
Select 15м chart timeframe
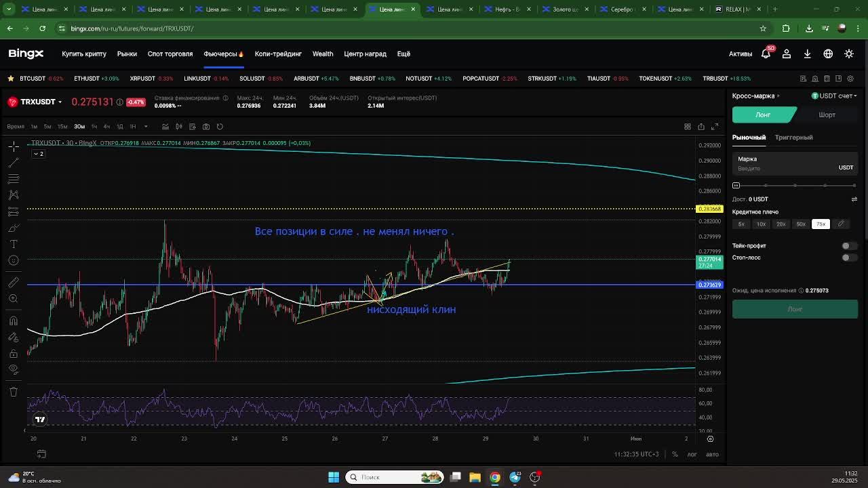pyautogui.click(x=62, y=126)
